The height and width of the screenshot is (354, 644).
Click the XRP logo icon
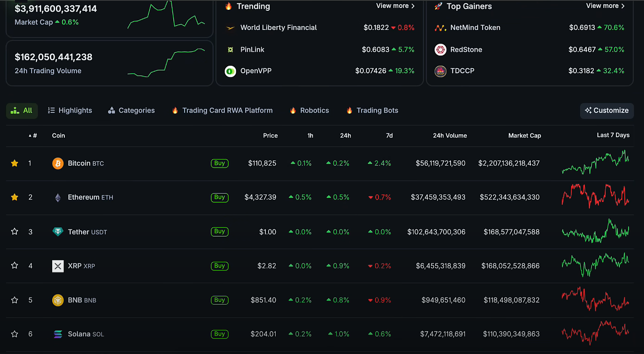click(57, 266)
